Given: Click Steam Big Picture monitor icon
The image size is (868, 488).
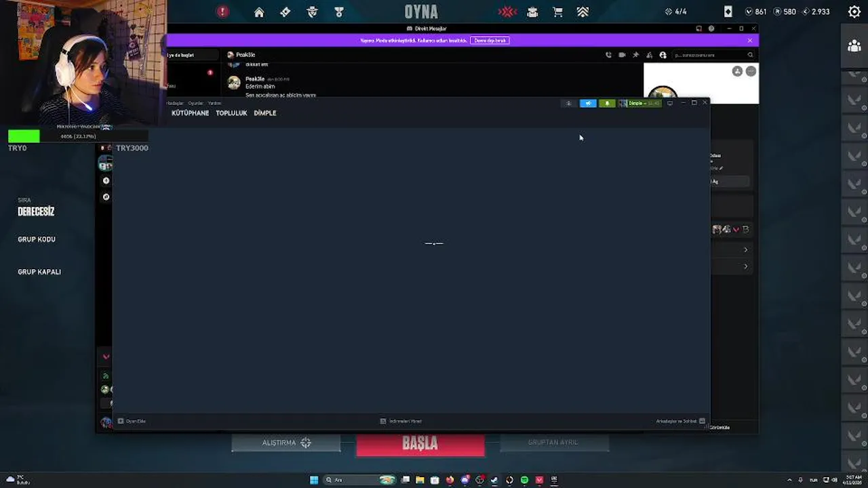Looking at the screenshot, I should pyautogui.click(x=670, y=103).
